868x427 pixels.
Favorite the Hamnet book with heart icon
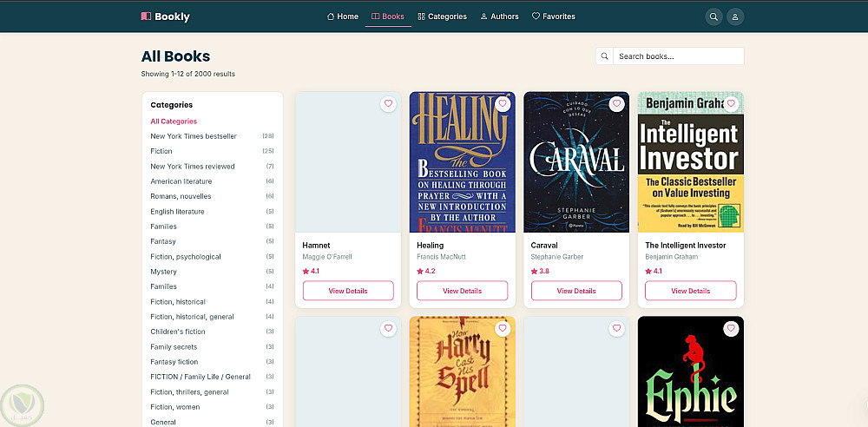tap(388, 103)
